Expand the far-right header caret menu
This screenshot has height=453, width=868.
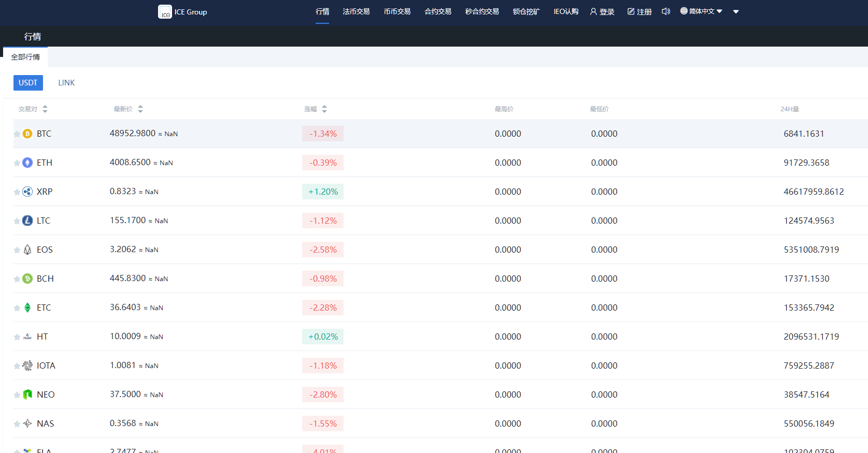[736, 11]
